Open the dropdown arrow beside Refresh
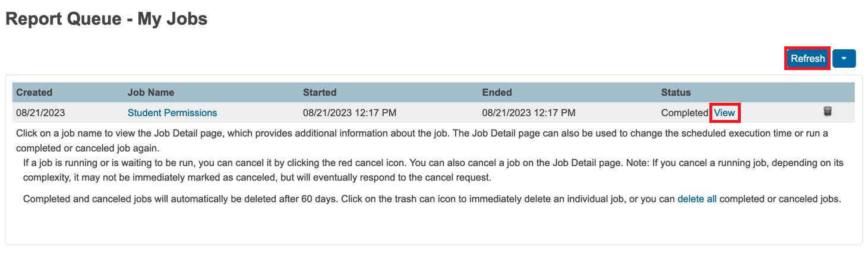 point(844,59)
